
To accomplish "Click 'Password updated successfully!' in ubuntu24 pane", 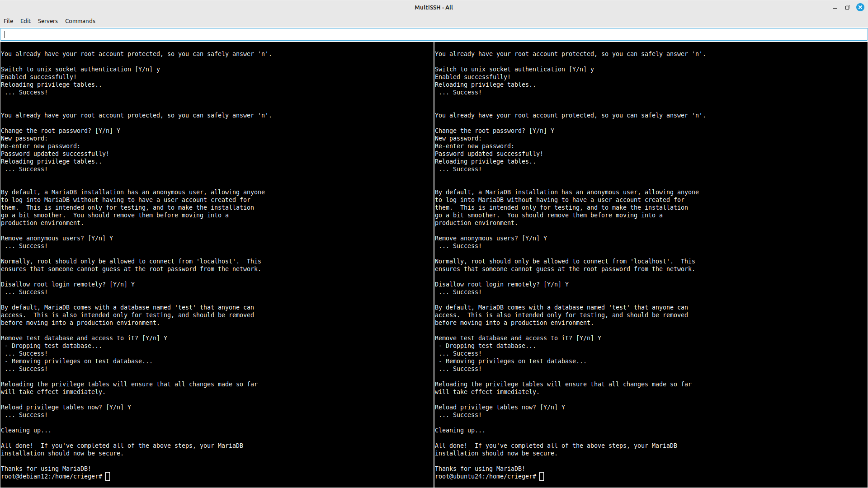I will [x=489, y=154].
